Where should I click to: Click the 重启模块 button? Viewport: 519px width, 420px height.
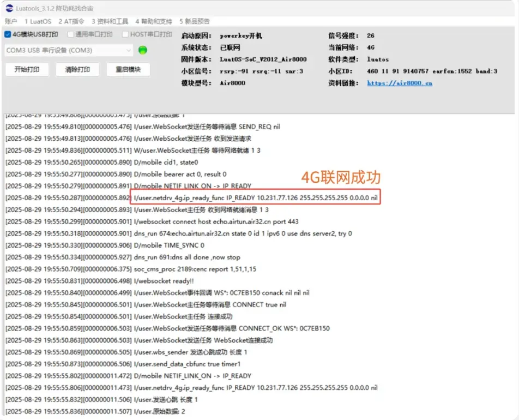pyautogui.click(x=128, y=70)
